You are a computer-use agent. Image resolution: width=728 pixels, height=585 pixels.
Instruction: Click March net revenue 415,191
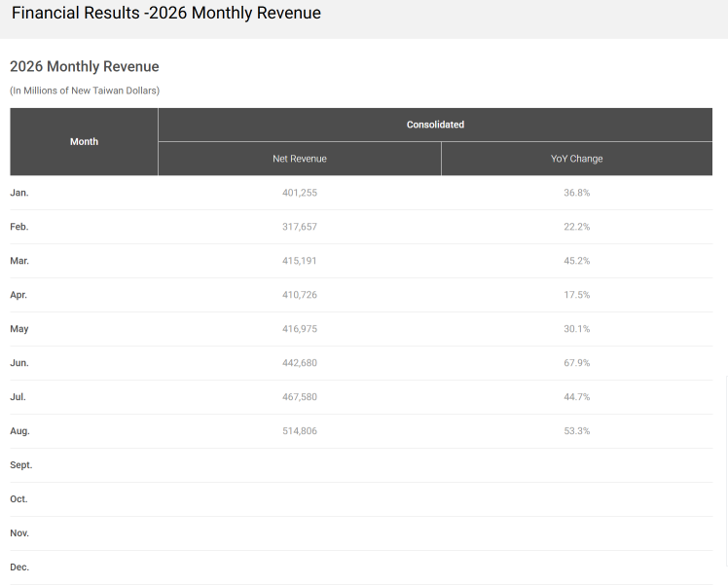300,261
